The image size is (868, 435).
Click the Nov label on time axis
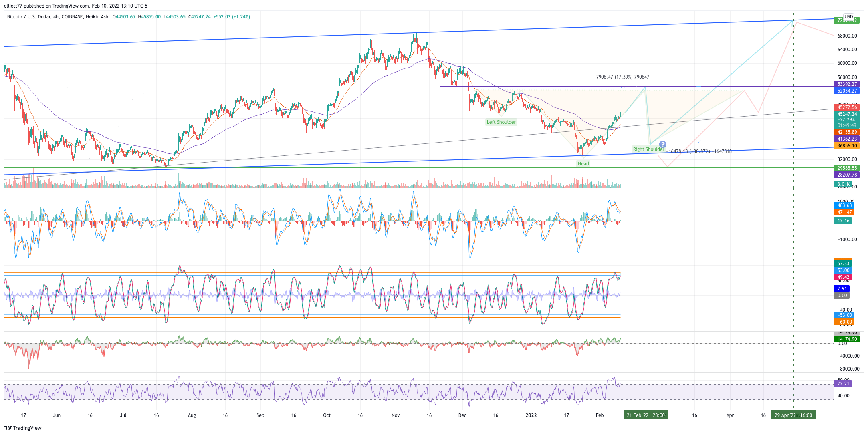396,415
